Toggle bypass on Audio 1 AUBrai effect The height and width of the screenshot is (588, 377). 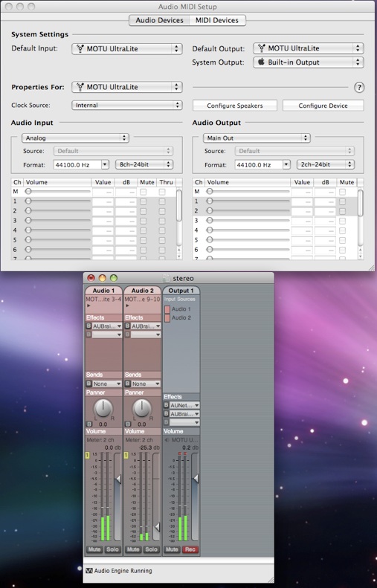[89, 326]
